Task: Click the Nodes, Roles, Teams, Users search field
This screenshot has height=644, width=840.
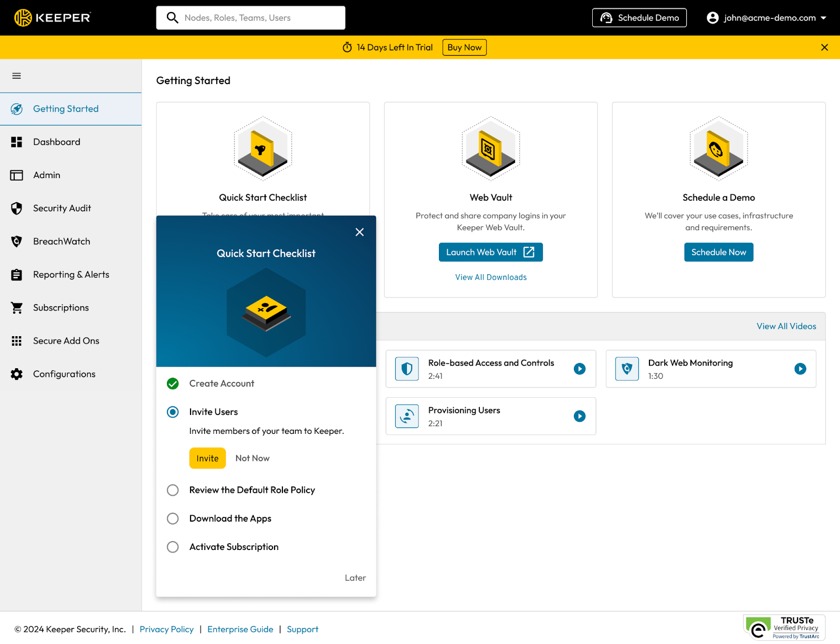Action: pos(257,18)
